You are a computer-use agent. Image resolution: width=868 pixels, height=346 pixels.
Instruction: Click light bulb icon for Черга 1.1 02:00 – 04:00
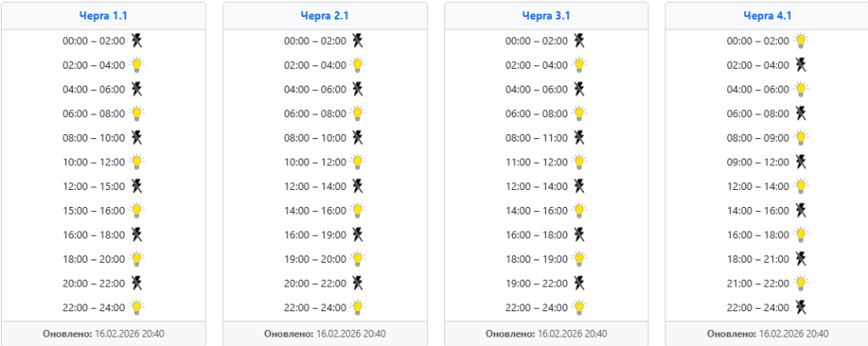pyautogui.click(x=136, y=64)
